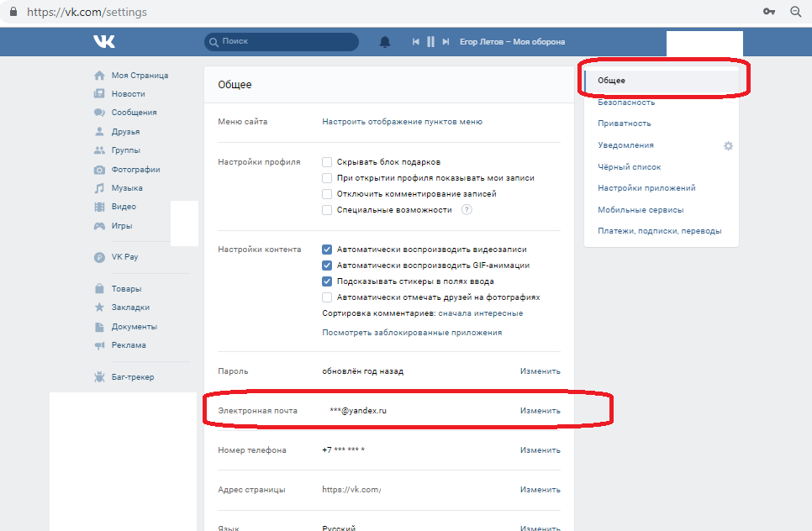Screen dimensions: 812x531
Task: Click the Фотографии camera icon
Action: [x=99, y=170]
